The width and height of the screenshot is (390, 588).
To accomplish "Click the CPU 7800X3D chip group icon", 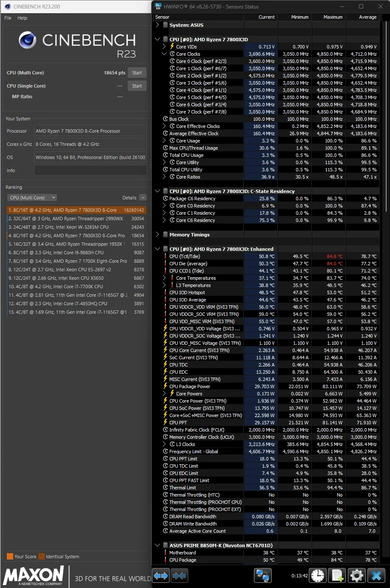I will [x=165, y=40].
